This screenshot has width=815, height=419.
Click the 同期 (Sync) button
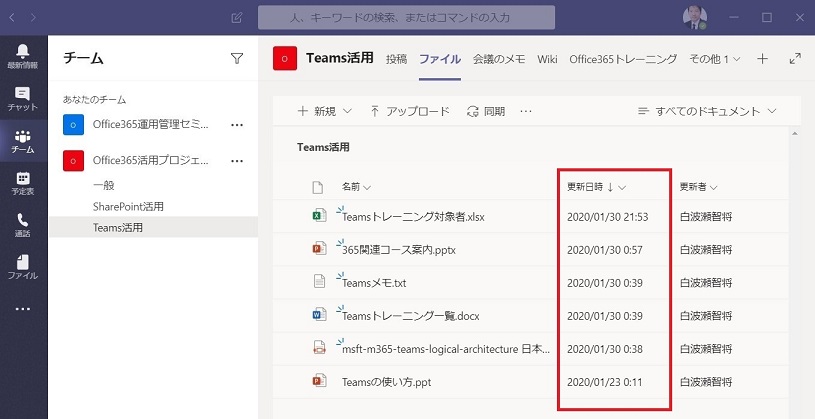tap(485, 111)
